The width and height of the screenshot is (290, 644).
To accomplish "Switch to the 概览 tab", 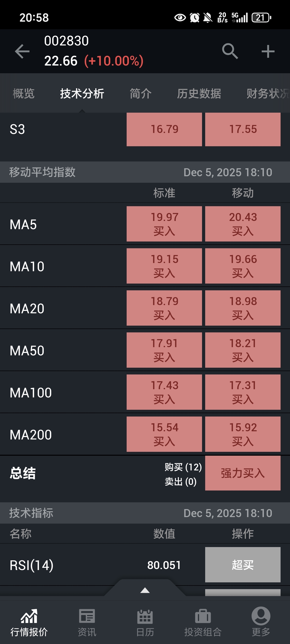I will point(23,94).
